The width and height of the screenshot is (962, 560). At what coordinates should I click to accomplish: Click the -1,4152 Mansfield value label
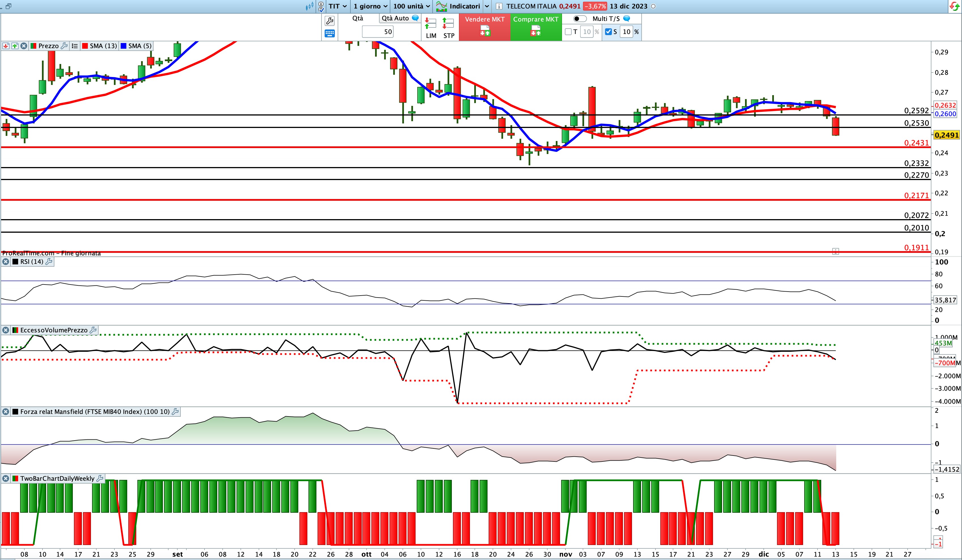click(x=947, y=470)
